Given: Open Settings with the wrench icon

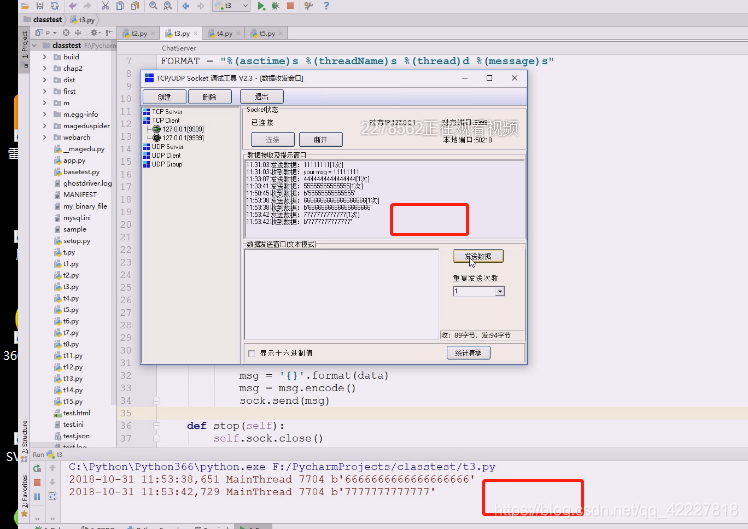Looking at the screenshot, I should (x=309, y=6).
